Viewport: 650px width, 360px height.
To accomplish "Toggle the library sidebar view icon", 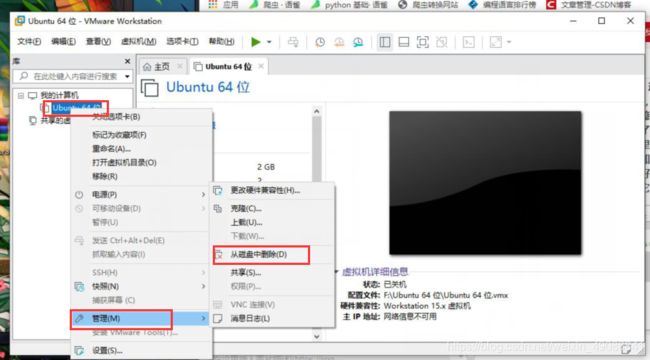I will click(x=385, y=42).
